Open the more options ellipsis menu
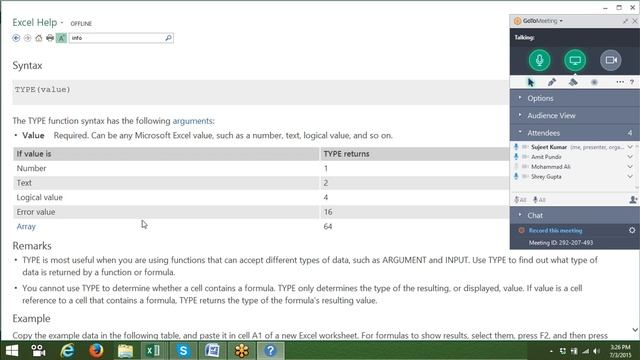This screenshot has width=640, height=360. [x=620, y=82]
